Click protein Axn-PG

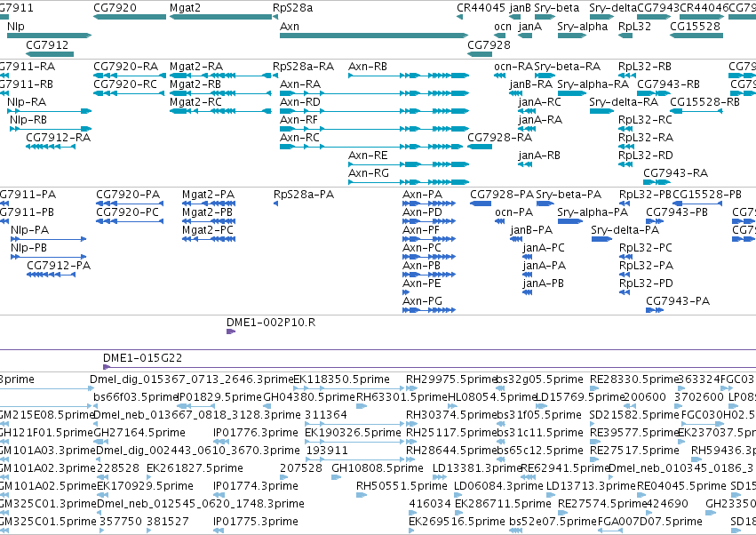(x=422, y=301)
